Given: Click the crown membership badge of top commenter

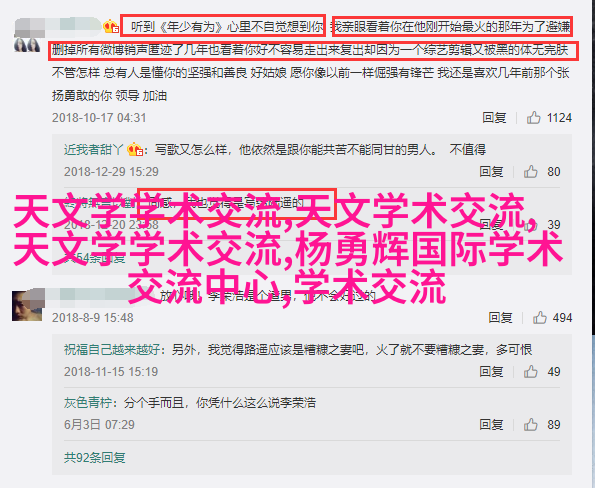Looking at the screenshot, I should 111,26.
